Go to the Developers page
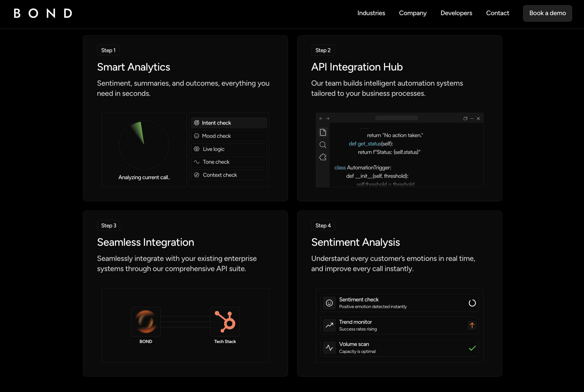The height and width of the screenshot is (392, 584). coord(456,13)
